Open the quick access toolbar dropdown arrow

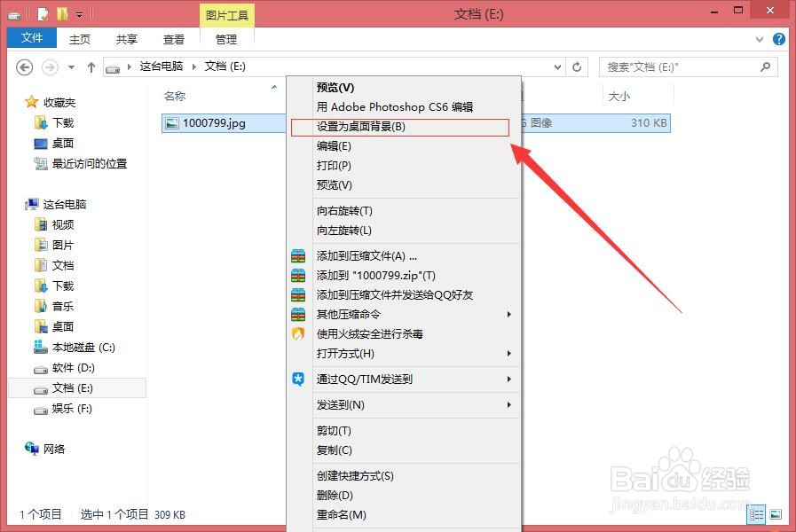[78, 13]
